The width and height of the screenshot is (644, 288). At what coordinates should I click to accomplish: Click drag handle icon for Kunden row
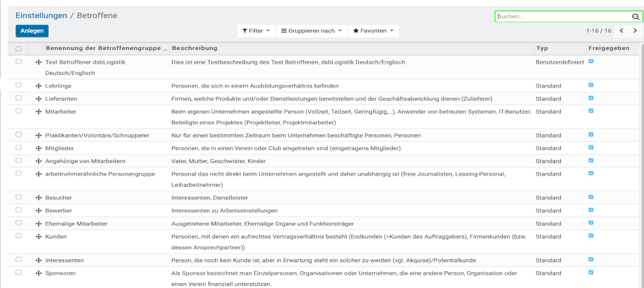pyautogui.click(x=39, y=237)
